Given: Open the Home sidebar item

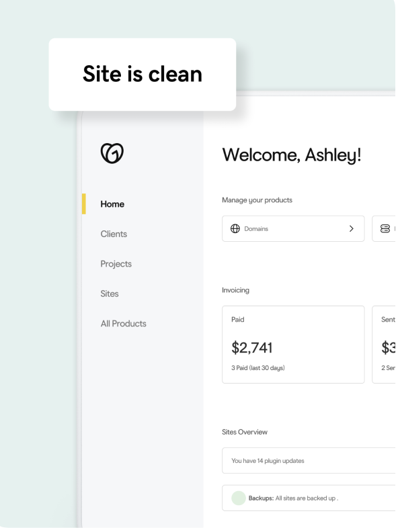Looking at the screenshot, I should point(112,204).
